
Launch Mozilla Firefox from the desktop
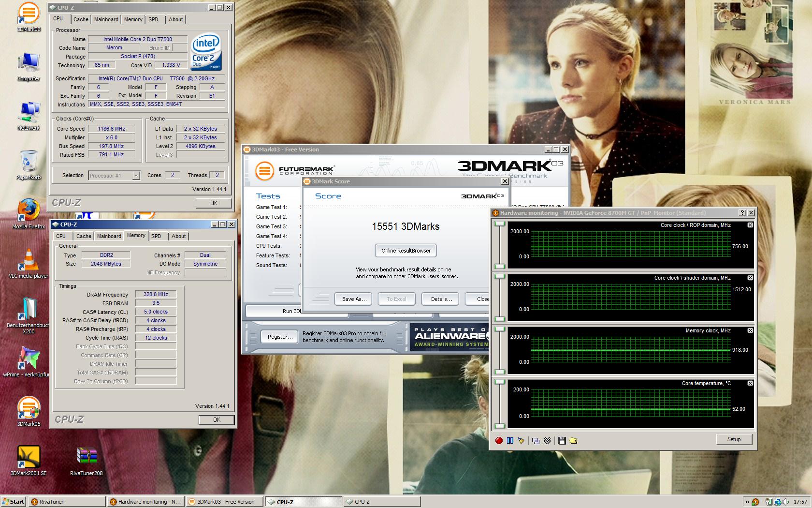29,214
